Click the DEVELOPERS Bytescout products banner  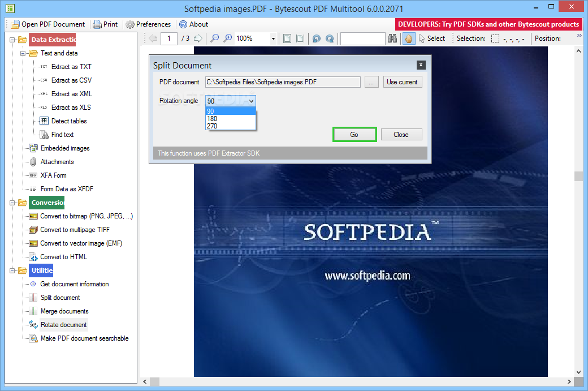[x=488, y=24]
